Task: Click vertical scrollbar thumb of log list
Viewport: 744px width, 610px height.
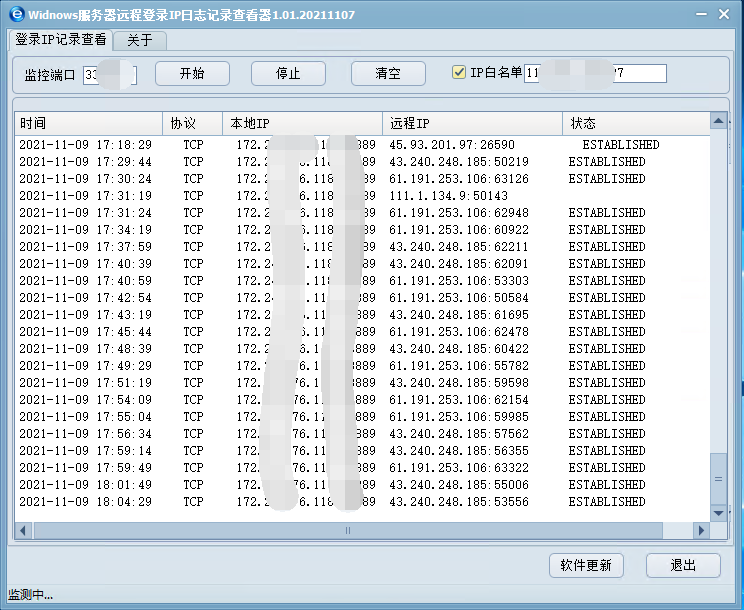Action: 718,479
